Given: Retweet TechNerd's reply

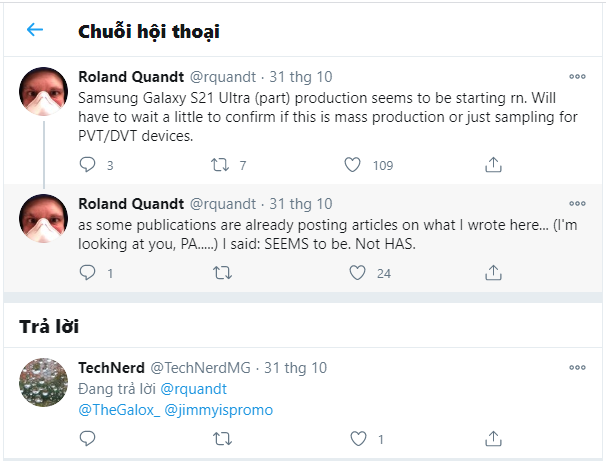Looking at the screenshot, I should pyautogui.click(x=223, y=438).
